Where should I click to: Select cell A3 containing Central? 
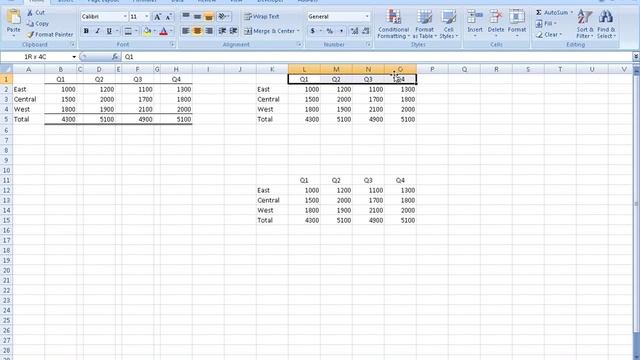click(28, 99)
